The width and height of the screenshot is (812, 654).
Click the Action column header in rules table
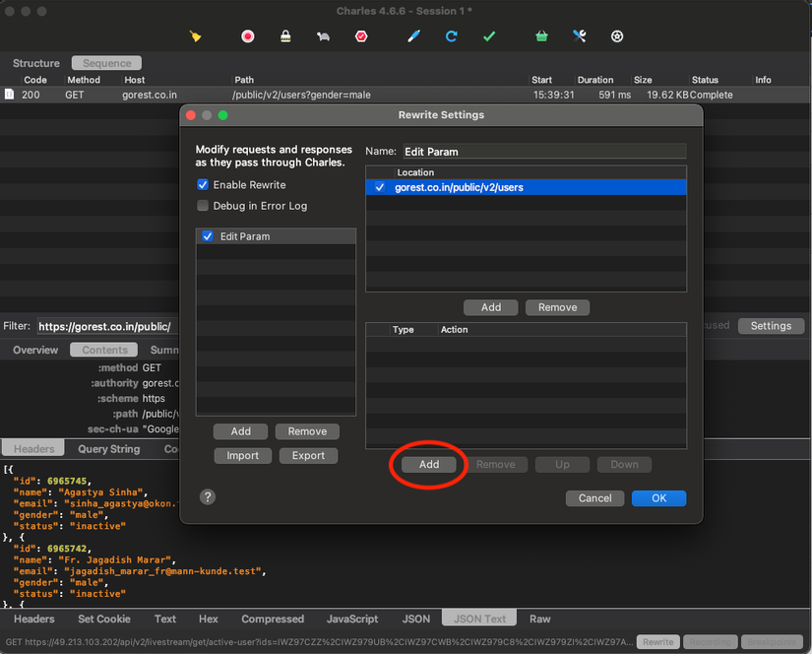pos(454,330)
